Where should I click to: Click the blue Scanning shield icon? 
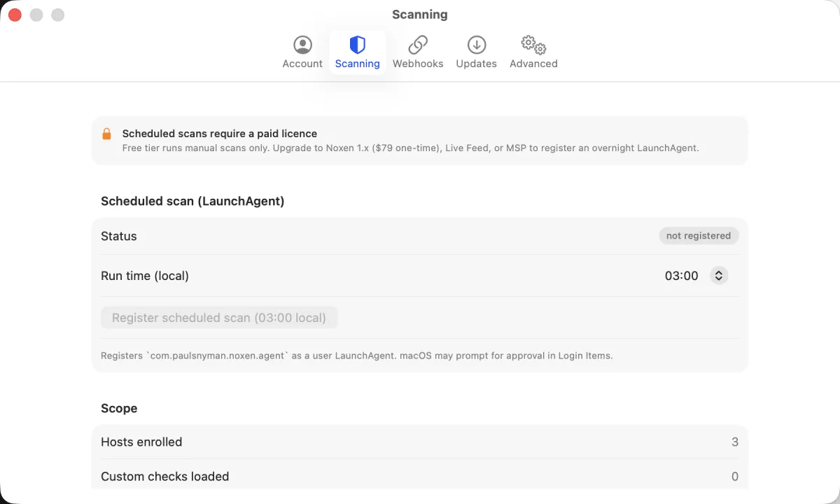coord(357,44)
